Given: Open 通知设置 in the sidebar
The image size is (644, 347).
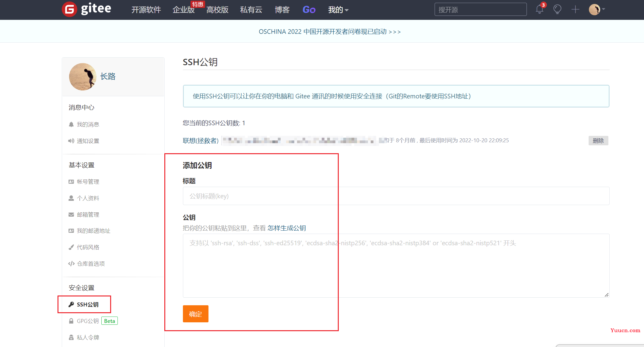Looking at the screenshot, I should point(88,141).
